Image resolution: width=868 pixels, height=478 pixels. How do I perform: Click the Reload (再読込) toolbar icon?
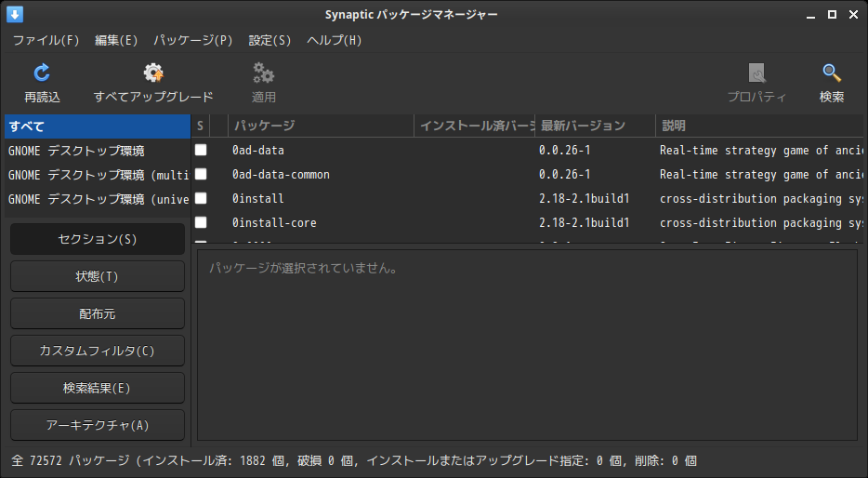pos(42,73)
